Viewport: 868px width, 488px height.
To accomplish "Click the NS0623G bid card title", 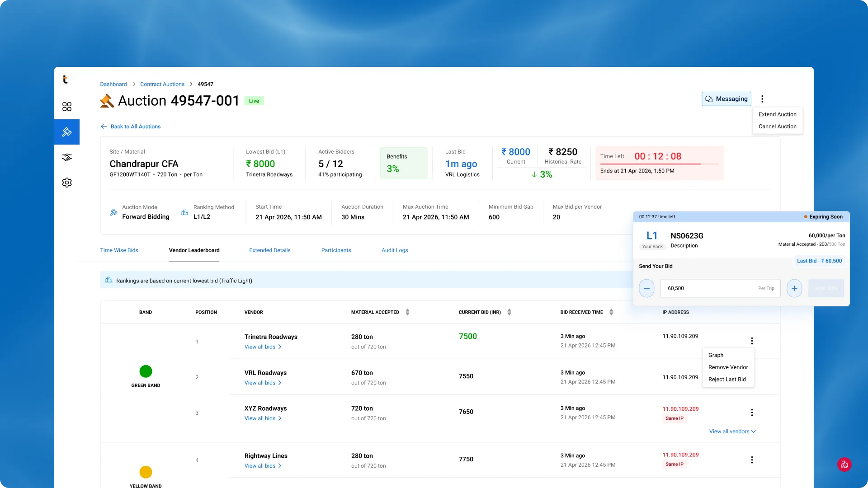I will [687, 236].
